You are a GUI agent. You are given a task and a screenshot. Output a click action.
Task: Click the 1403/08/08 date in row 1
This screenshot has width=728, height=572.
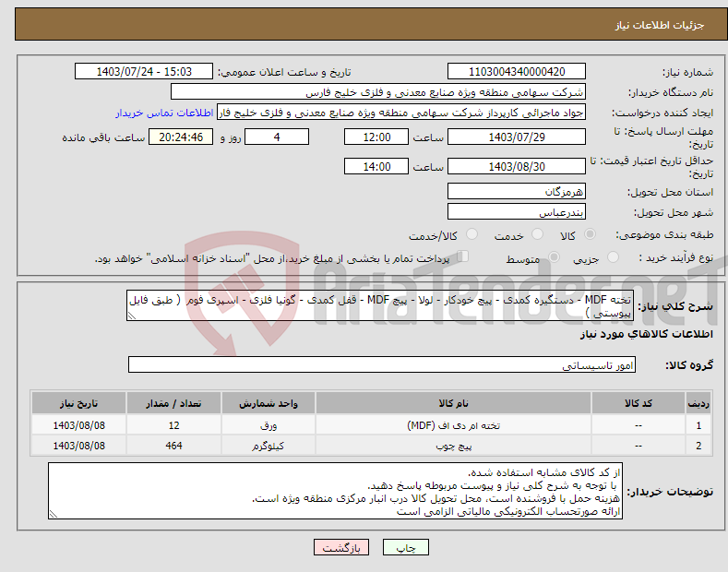click(79, 425)
